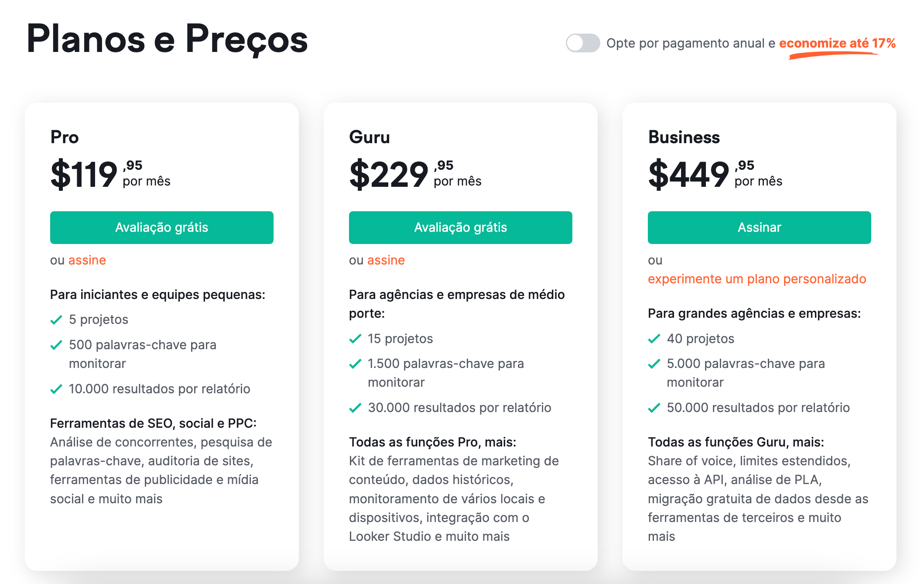Click the checkmark beside "15 projetos"
This screenshot has height=584, width=924.
coord(355,338)
